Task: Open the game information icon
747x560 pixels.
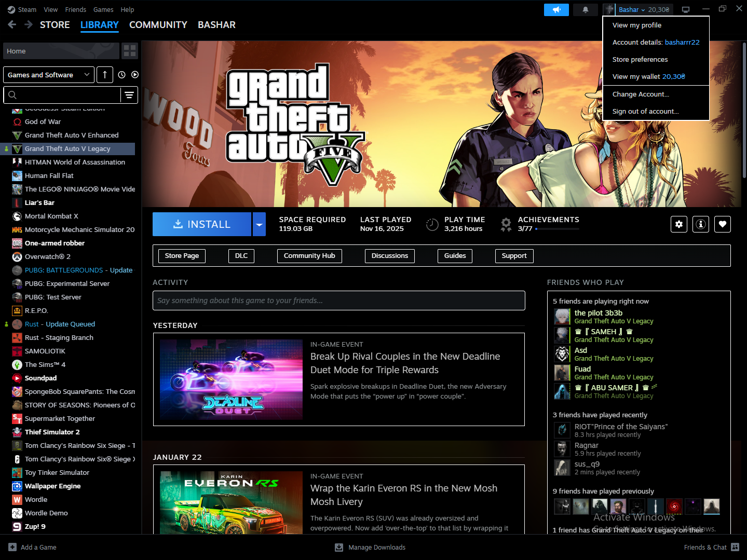Action: [x=701, y=224]
